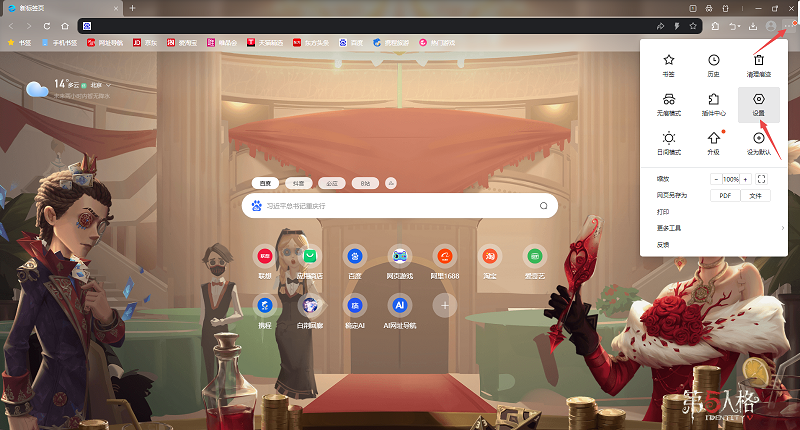Open 携程旅游 bookmark
The height and width of the screenshot is (430, 800).
click(x=391, y=43)
